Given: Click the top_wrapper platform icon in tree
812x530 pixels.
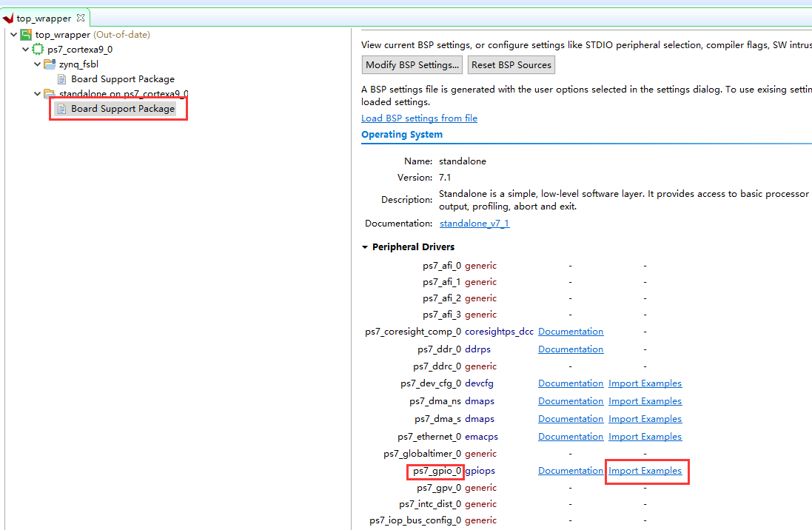Looking at the screenshot, I should (x=26, y=35).
